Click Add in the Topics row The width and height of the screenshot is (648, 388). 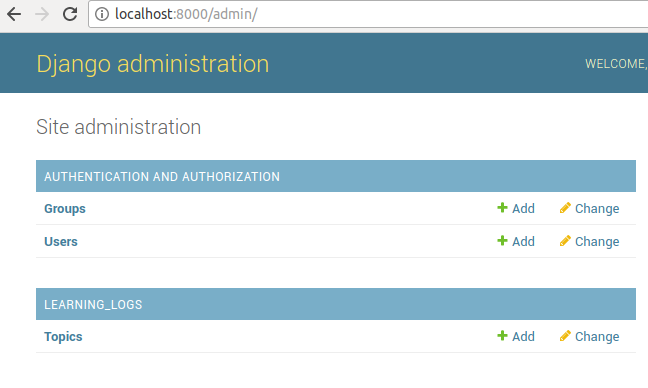point(516,336)
